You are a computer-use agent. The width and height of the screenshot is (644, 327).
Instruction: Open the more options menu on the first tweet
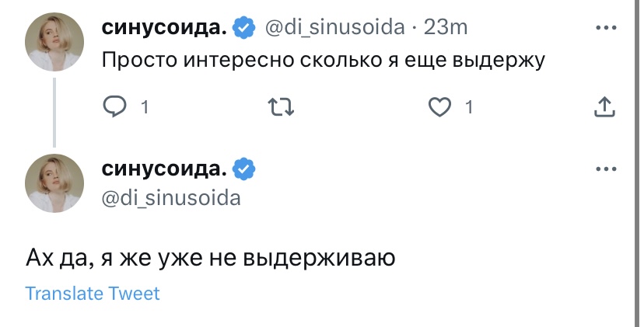click(604, 27)
